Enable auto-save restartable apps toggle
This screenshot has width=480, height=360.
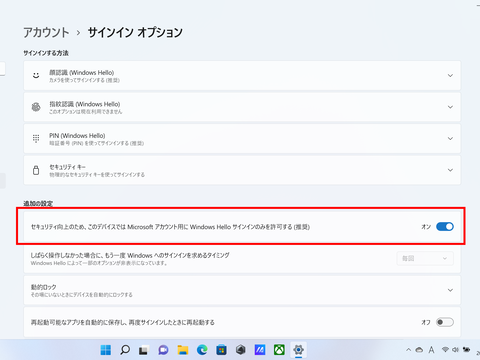tap(445, 322)
